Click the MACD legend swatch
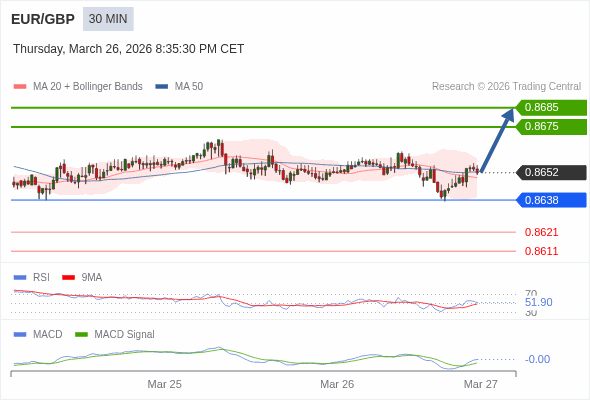Viewport: 590px width, 400px height. point(20,335)
